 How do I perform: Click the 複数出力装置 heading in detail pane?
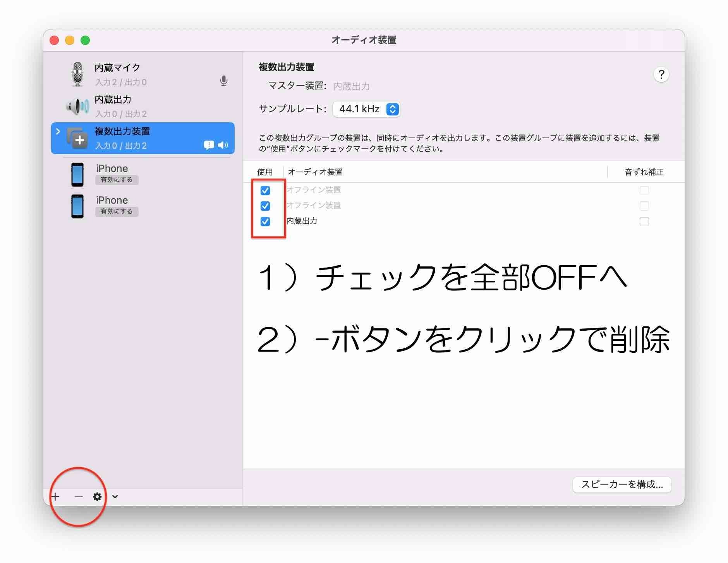[286, 67]
